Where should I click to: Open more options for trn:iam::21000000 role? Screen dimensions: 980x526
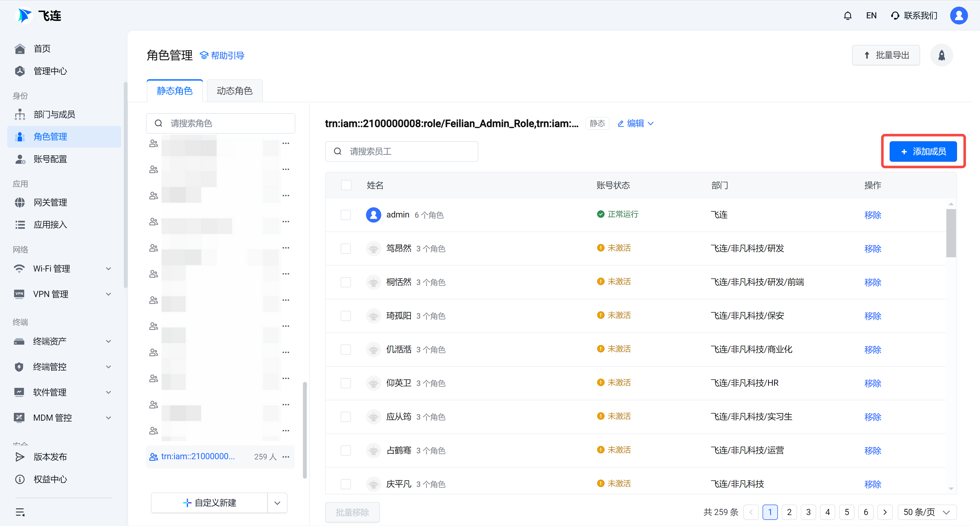point(286,456)
